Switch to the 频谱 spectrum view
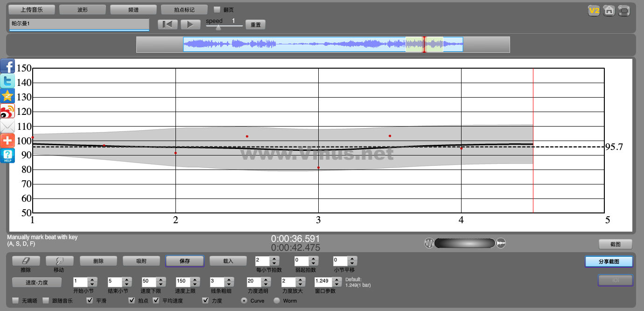 pyautogui.click(x=133, y=9)
